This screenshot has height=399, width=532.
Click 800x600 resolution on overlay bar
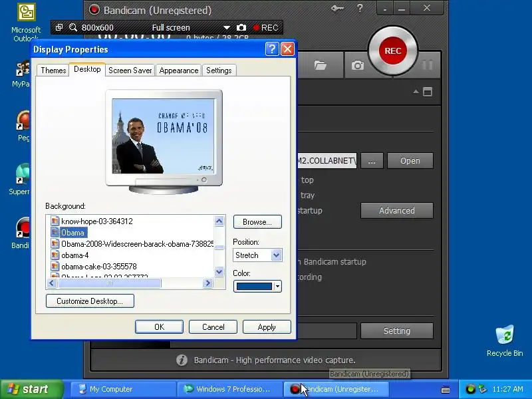(98, 27)
